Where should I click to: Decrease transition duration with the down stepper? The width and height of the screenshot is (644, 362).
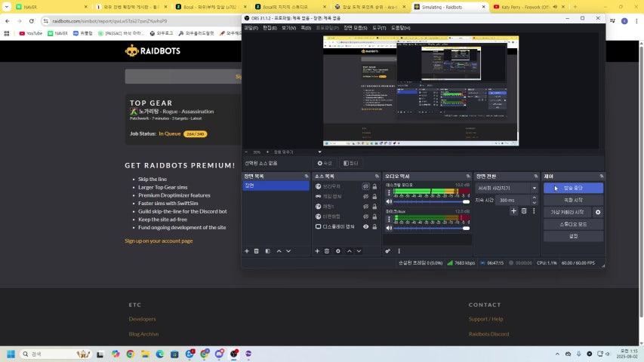(x=534, y=202)
